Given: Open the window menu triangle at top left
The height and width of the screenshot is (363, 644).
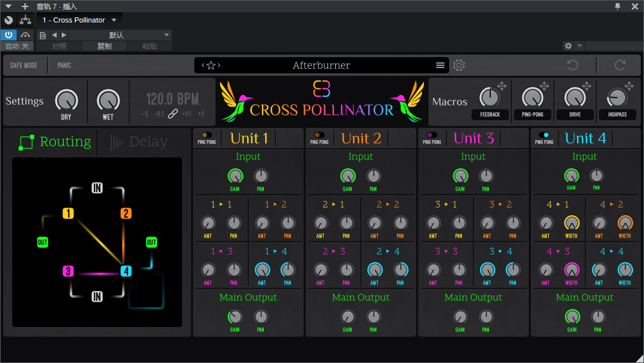Looking at the screenshot, I should click(8, 6).
